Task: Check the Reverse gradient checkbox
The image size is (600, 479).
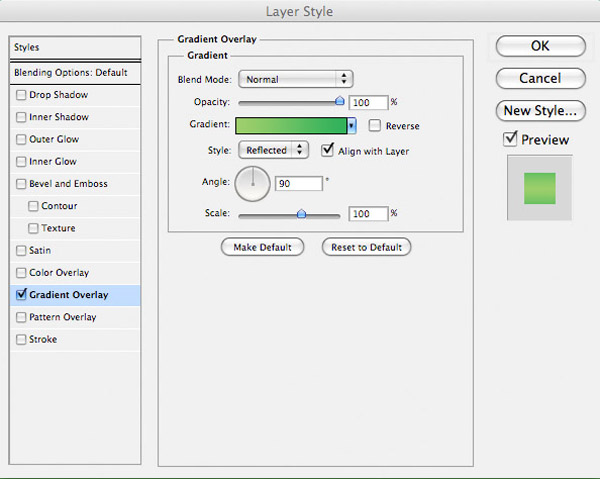Action: [x=375, y=125]
